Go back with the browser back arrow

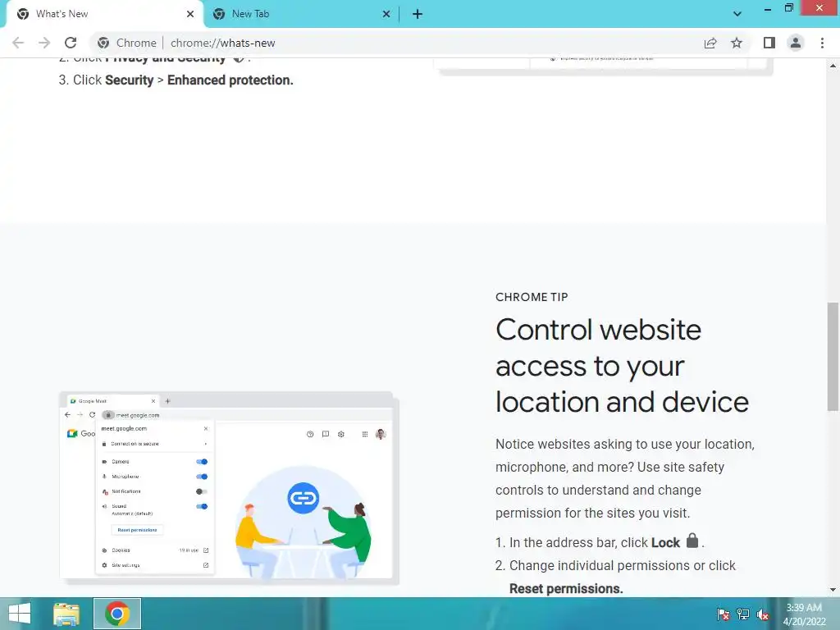[x=18, y=43]
